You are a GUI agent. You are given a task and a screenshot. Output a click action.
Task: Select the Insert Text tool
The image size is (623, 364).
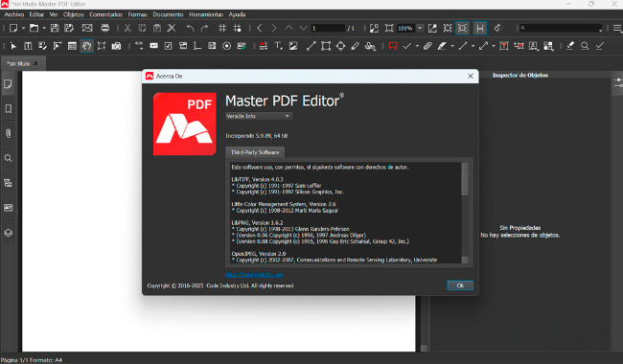pyautogui.click(x=278, y=46)
